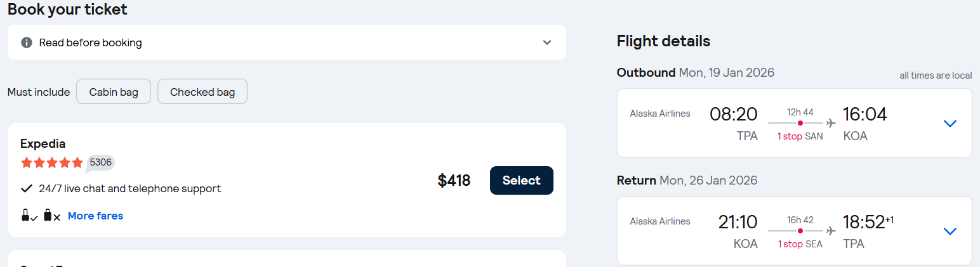Toggle the Cabin bag filter
The image size is (980, 267).
click(114, 92)
